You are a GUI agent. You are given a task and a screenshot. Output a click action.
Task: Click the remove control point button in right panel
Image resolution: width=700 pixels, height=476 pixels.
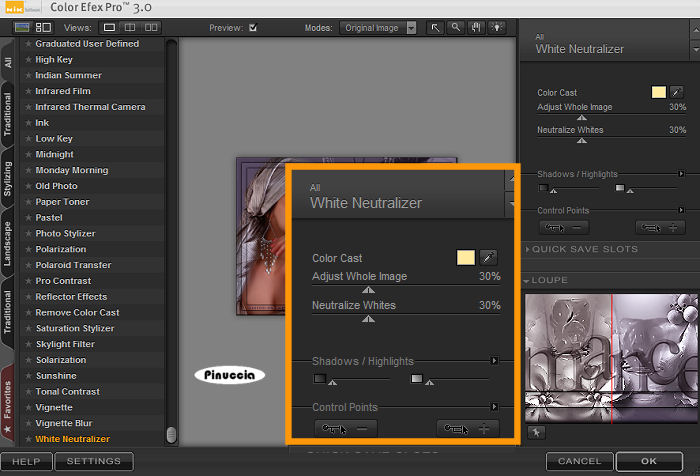pos(564,228)
